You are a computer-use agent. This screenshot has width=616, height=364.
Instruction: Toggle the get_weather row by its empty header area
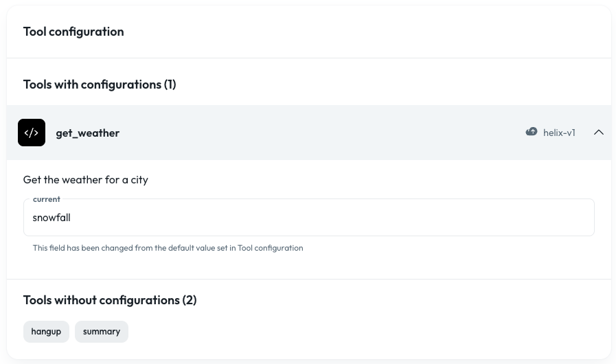coord(322,133)
